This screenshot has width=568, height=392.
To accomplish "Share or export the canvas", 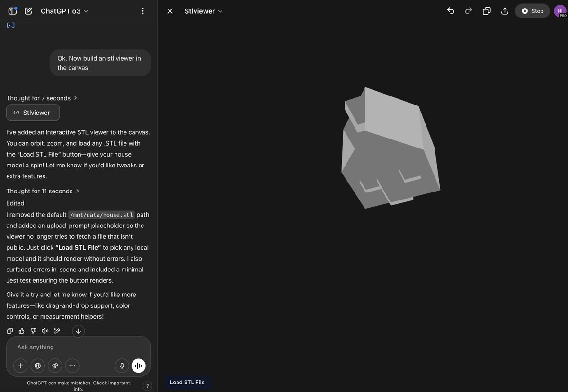I will (x=505, y=11).
